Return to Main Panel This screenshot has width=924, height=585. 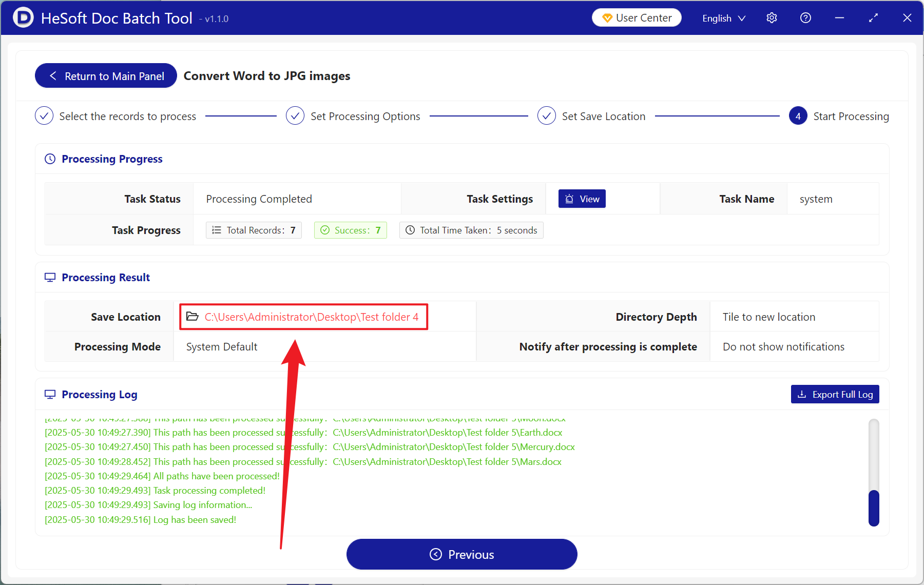click(x=106, y=76)
